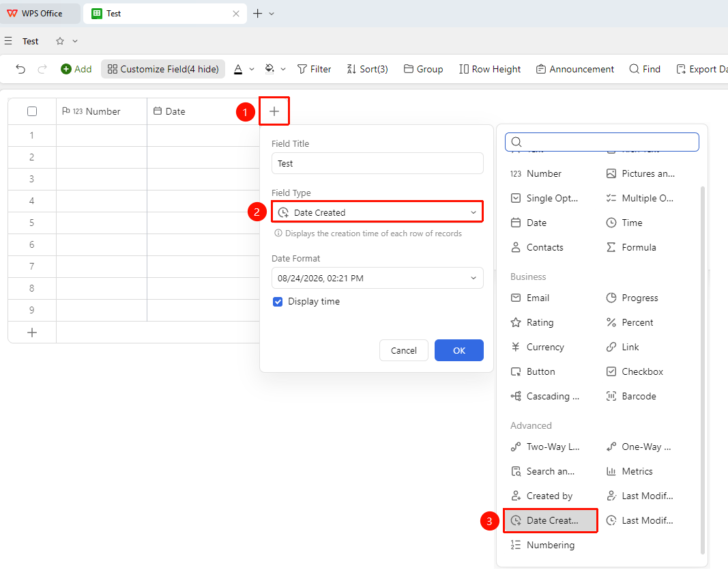Open the Group tool

[424, 69]
